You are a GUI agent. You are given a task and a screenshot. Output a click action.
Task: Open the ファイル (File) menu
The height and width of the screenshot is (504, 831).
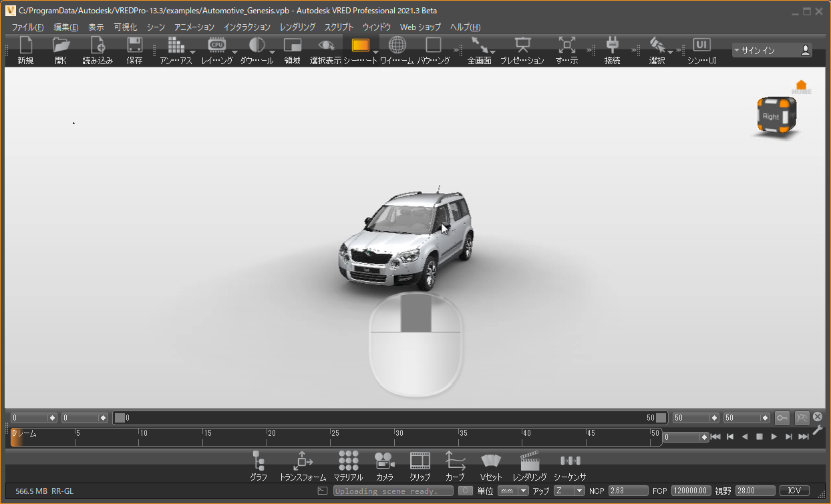tap(27, 27)
